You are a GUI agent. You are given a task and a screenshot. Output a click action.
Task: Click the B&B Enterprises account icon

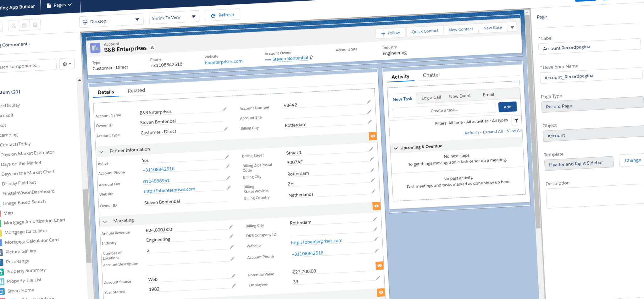point(95,48)
